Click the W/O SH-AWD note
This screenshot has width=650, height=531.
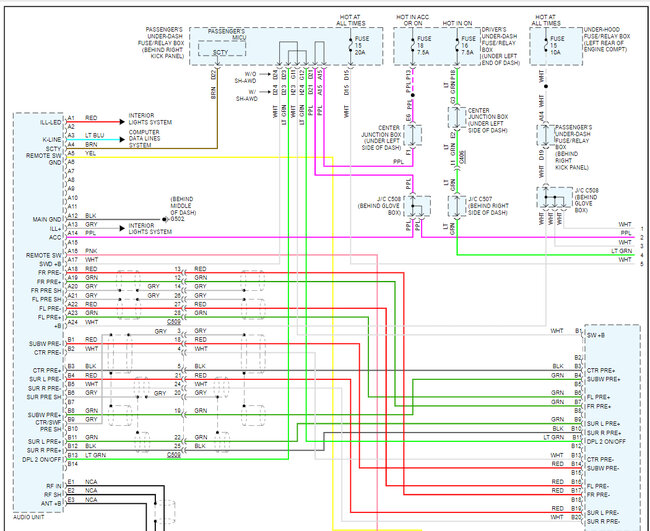(x=245, y=78)
